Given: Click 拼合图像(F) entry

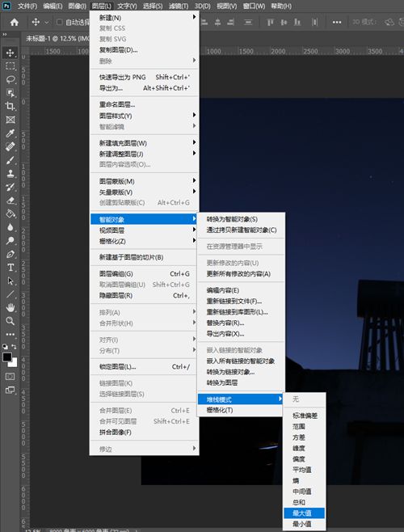Looking at the screenshot, I should [x=145, y=432].
